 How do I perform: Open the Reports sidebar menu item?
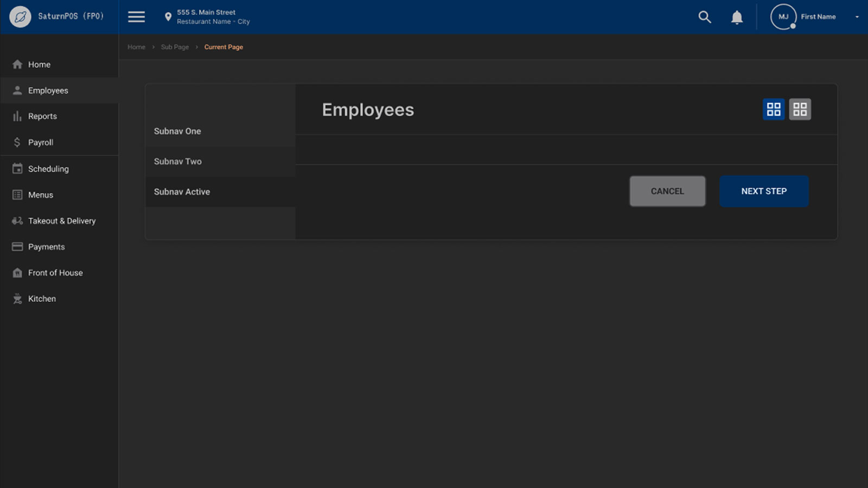coord(59,116)
